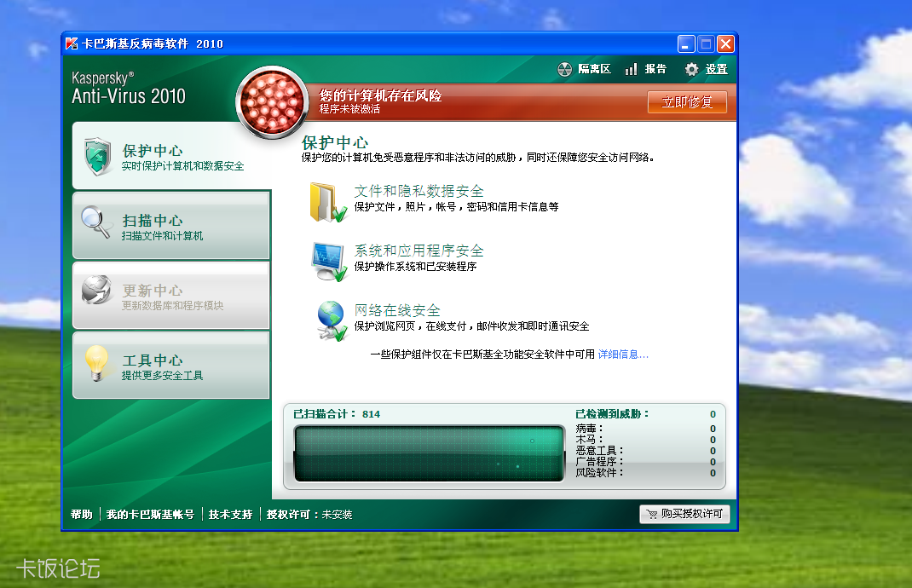Click the red protection status indicator
This screenshot has width=912, height=588.
click(x=270, y=100)
